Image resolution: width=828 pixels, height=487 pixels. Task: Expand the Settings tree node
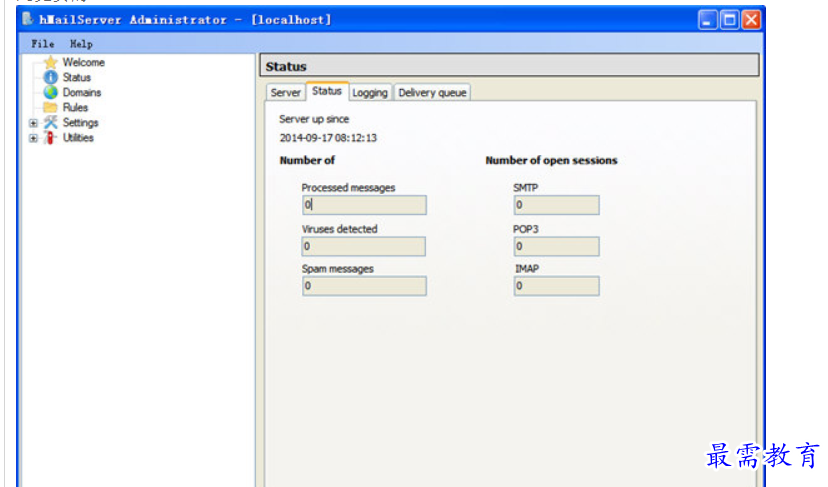(x=33, y=123)
